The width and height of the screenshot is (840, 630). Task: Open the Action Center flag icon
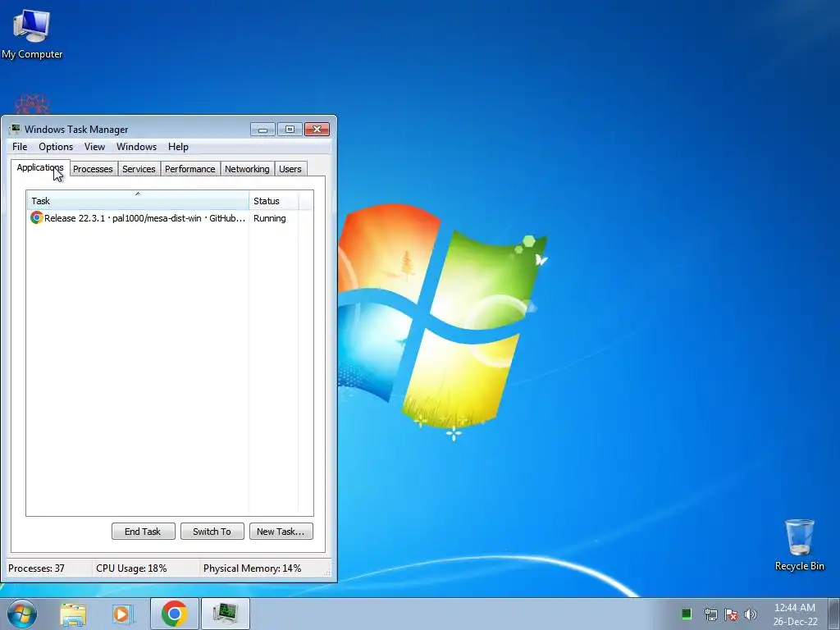[731, 614]
